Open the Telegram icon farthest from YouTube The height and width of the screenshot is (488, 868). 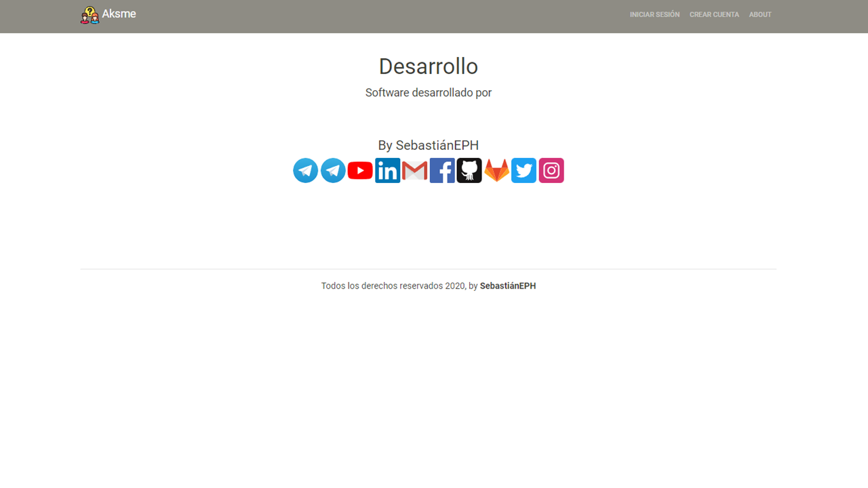(x=306, y=170)
